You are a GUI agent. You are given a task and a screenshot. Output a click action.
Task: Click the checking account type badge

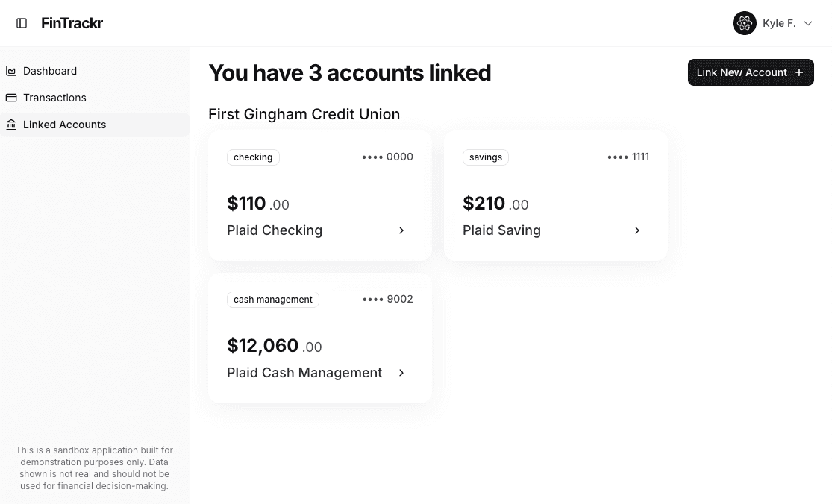pyautogui.click(x=253, y=157)
